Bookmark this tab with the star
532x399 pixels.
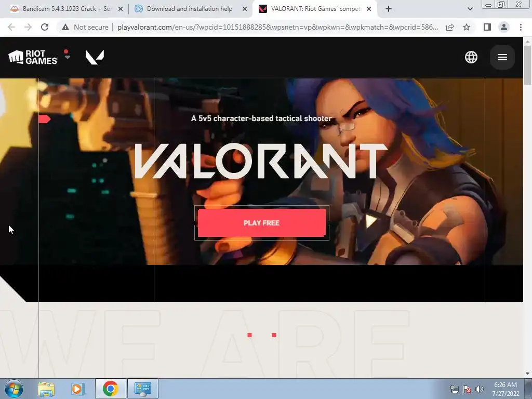click(x=467, y=27)
